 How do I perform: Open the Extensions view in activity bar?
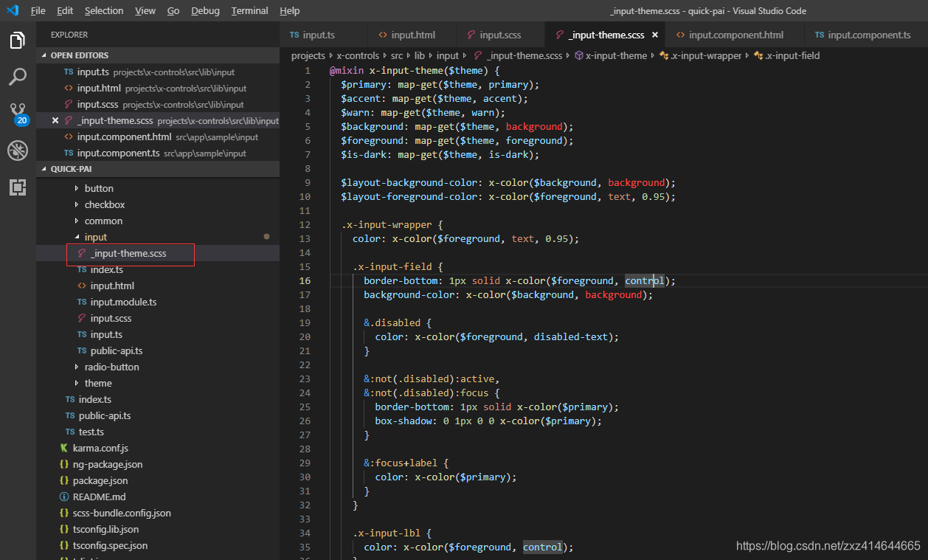point(18,187)
